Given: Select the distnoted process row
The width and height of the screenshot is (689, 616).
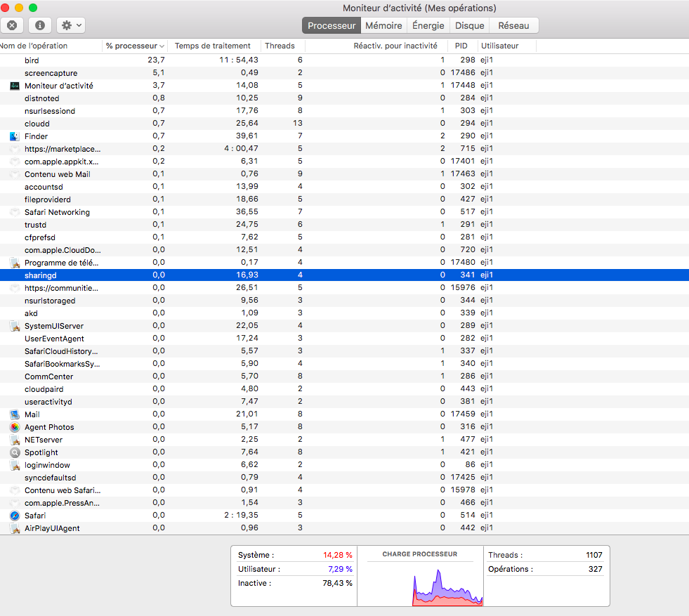Looking at the screenshot, I should pos(344,98).
